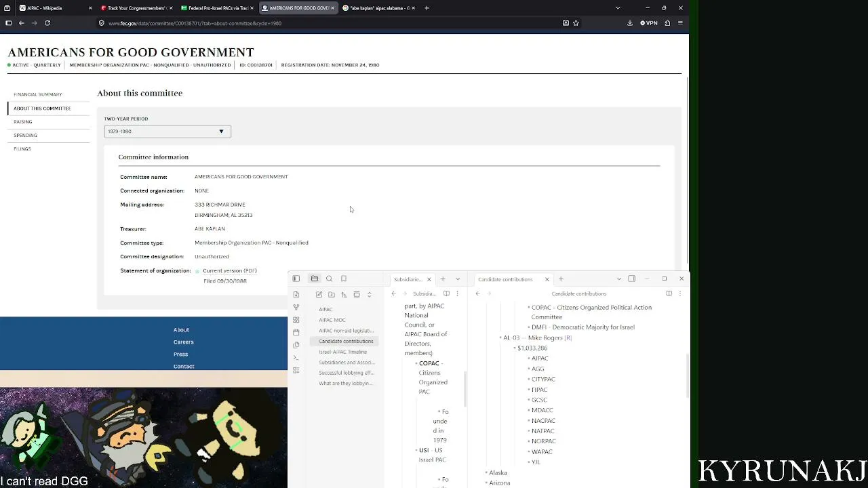Toggle Obsidian left sidebar panel icon
Image resolution: width=868 pixels, height=488 pixels.
296,279
